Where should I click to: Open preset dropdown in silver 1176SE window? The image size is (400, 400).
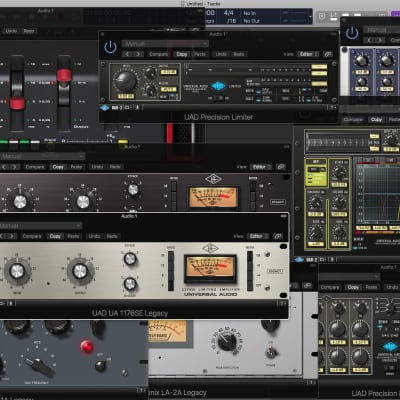click(x=40, y=226)
